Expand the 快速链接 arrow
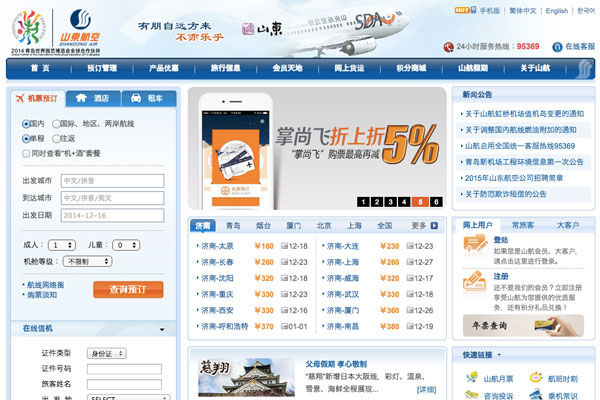600x400 pixels. tap(499, 356)
